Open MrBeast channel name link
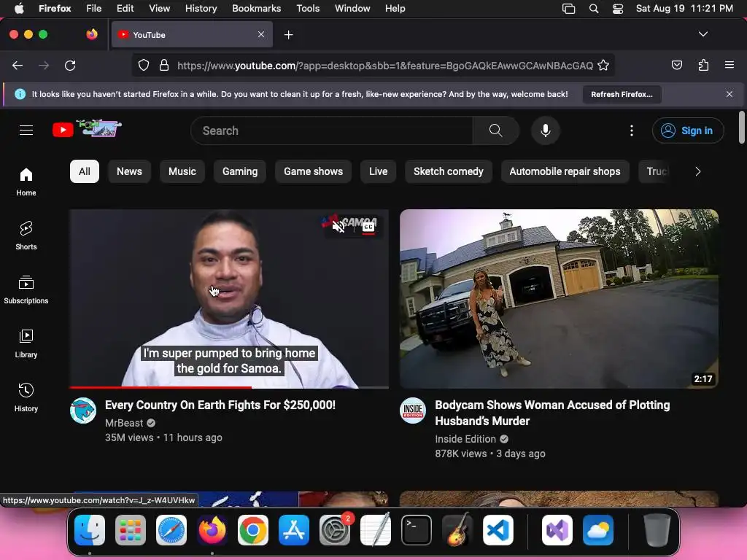 pos(124,423)
